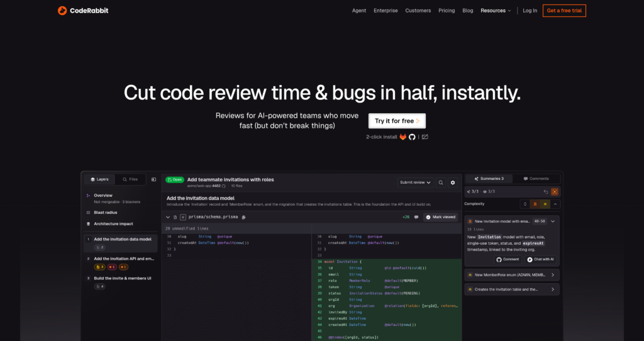644x341 pixels.
Task: Open the Agent nav item
Action: 359,11
